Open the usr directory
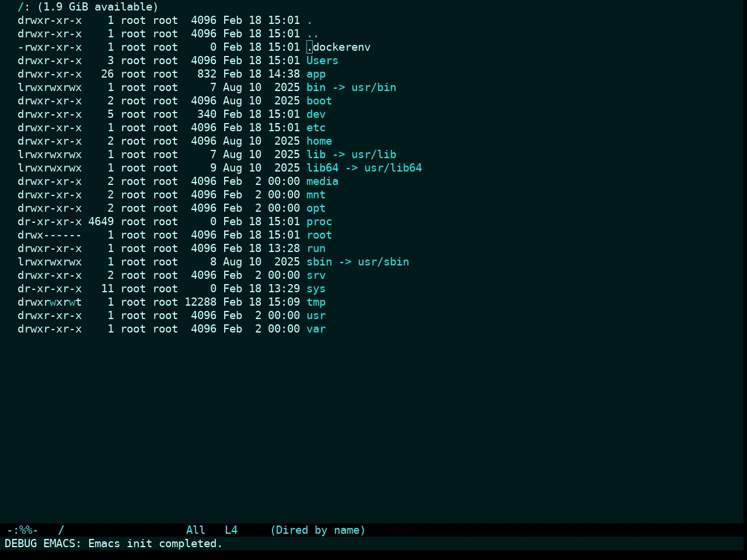The height and width of the screenshot is (560, 747). tap(316, 316)
